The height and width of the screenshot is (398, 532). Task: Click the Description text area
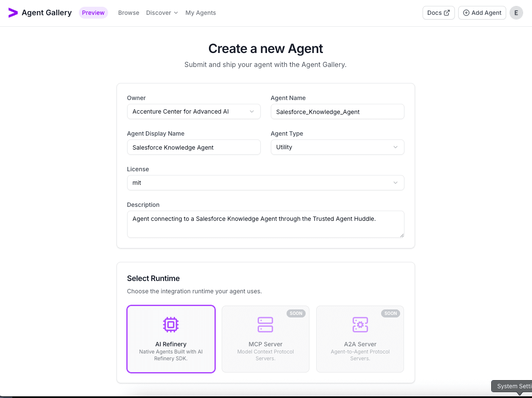point(265,224)
